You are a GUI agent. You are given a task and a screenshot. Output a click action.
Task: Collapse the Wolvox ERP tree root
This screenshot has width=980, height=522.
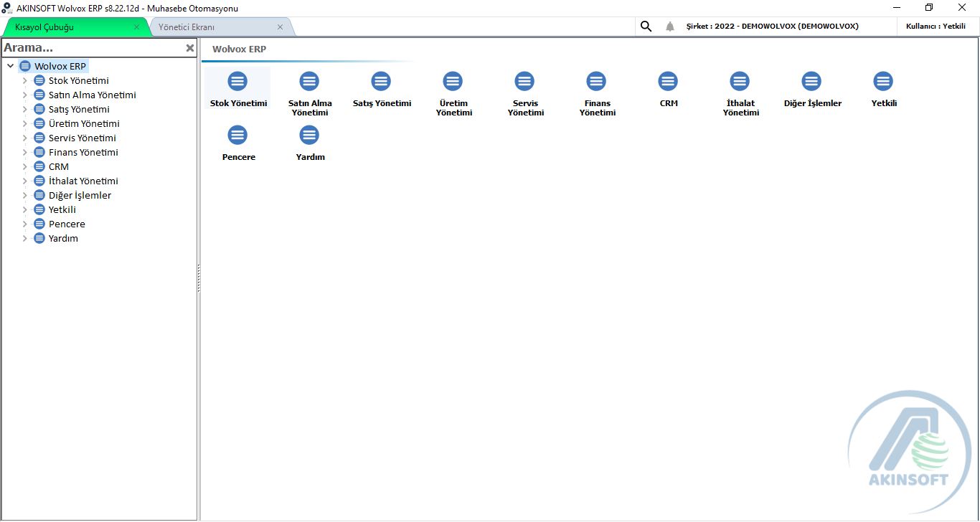10,66
